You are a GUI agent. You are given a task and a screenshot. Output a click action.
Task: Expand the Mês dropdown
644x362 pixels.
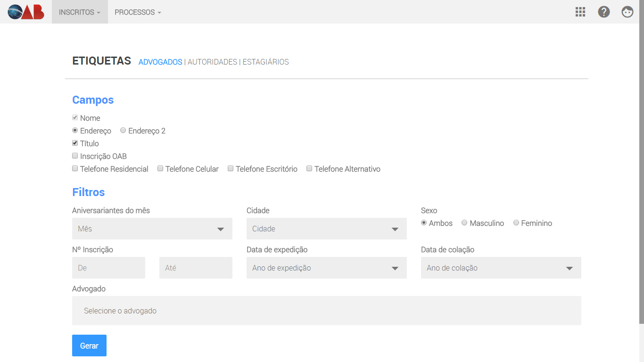[152, 229]
